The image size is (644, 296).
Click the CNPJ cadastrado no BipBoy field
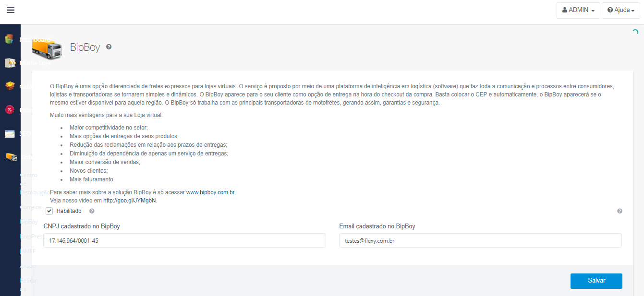click(185, 240)
